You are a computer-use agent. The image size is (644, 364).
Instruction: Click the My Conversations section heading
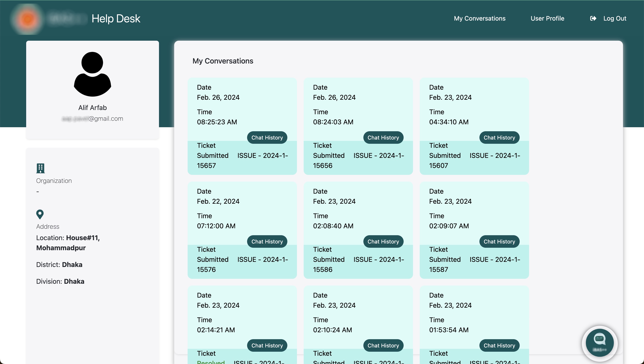click(x=223, y=61)
